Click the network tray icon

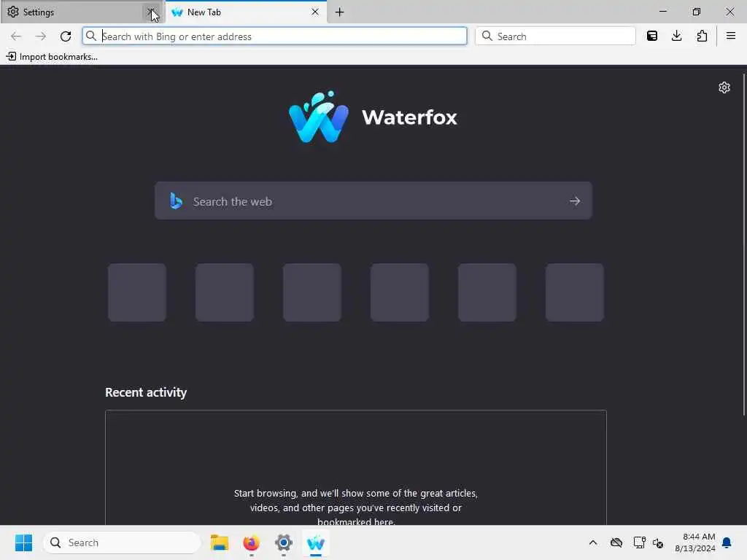(x=639, y=542)
